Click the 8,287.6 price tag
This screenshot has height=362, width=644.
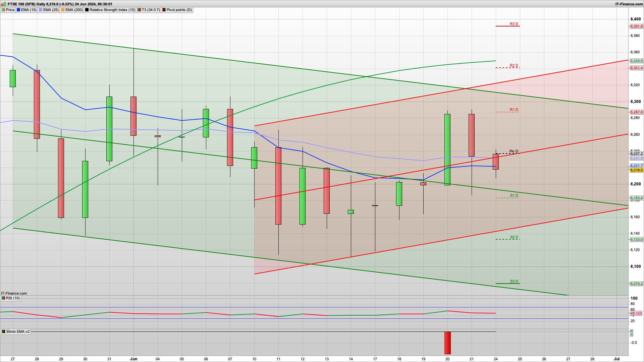[636, 112]
